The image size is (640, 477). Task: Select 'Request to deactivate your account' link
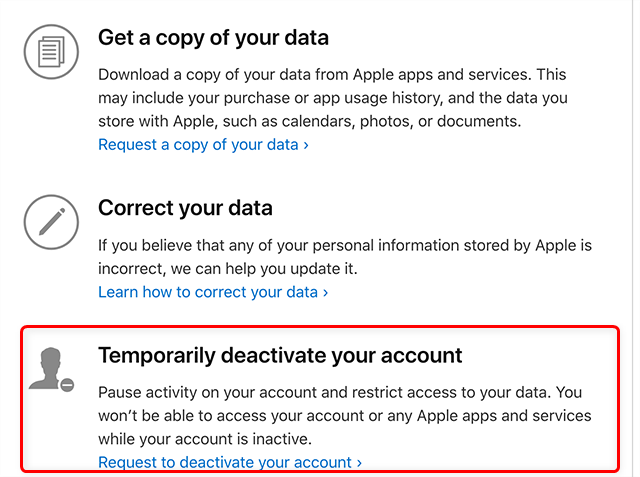pyautogui.click(x=225, y=462)
